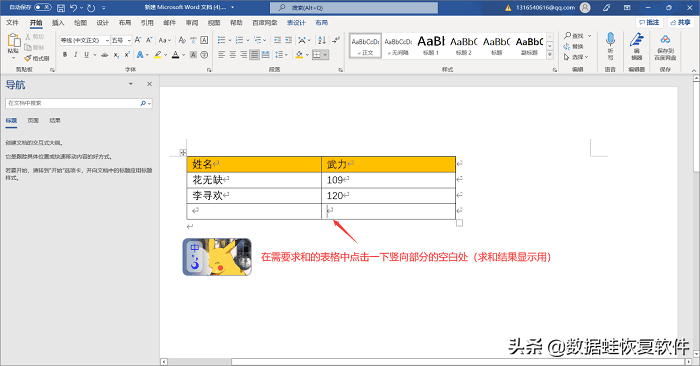The width and height of the screenshot is (700, 366).
Task: Switch to the Insert (插入) tab
Action: [58, 22]
